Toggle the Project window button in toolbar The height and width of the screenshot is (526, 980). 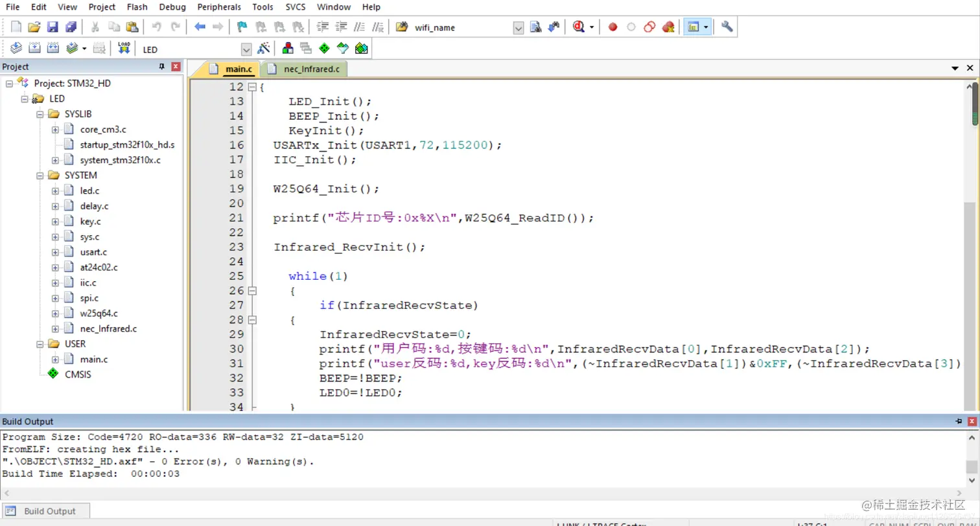[693, 27]
